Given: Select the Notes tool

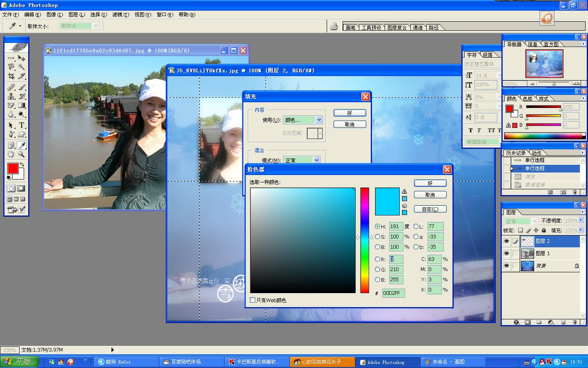Looking at the screenshot, I should tap(11, 145).
